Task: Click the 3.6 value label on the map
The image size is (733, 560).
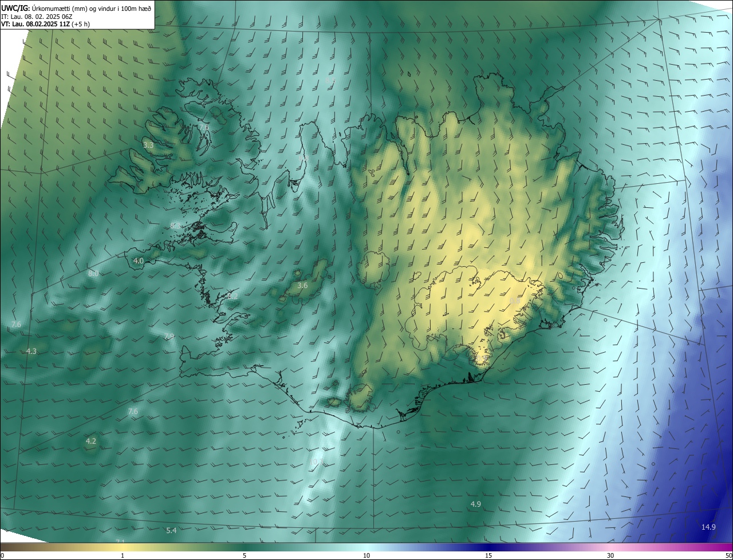Action: [x=302, y=285]
